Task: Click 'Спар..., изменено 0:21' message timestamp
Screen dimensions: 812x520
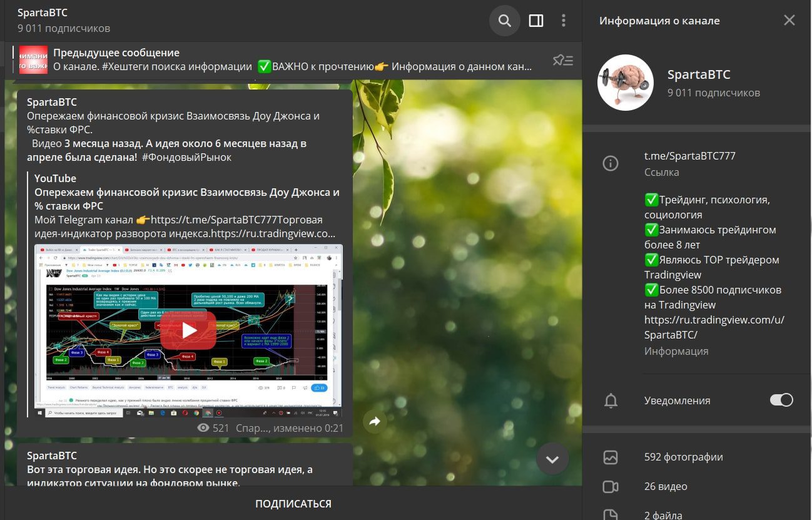Action: 290,428
